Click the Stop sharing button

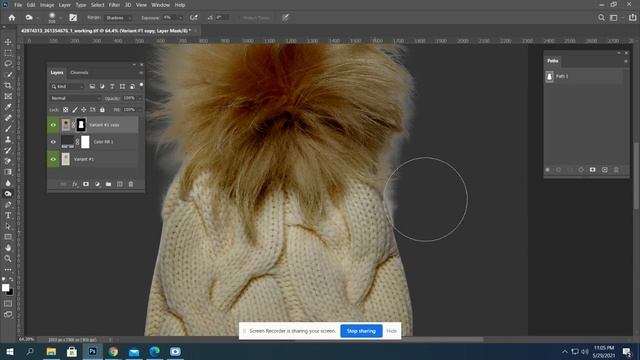click(361, 331)
